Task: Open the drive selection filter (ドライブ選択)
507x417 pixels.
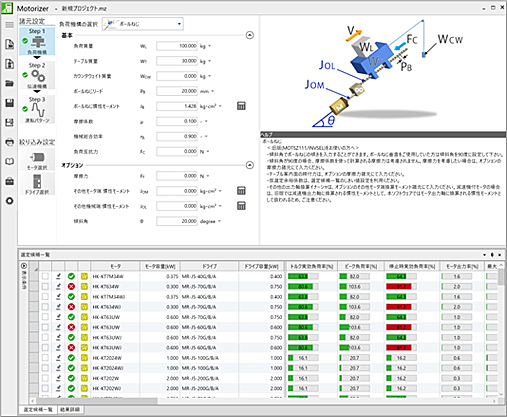Action: tap(37, 184)
